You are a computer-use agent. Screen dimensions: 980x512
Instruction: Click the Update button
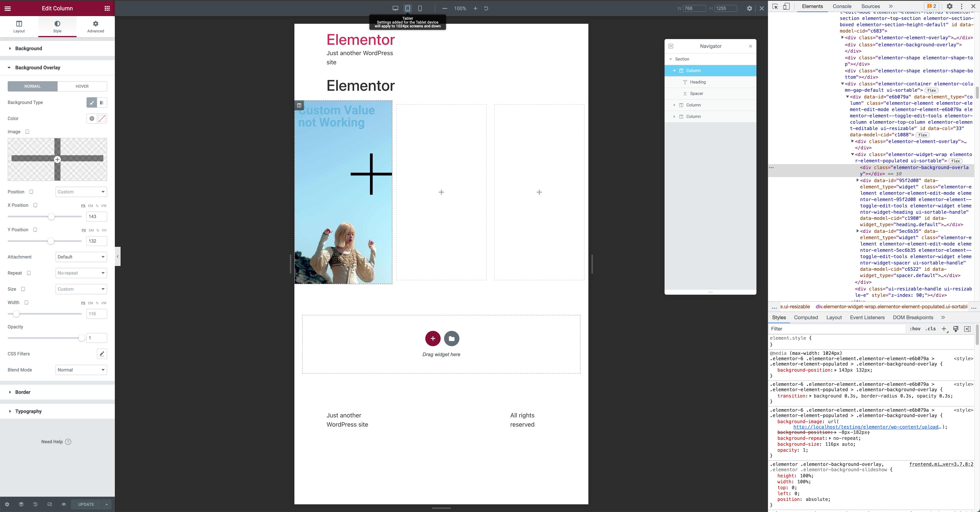click(86, 504)
